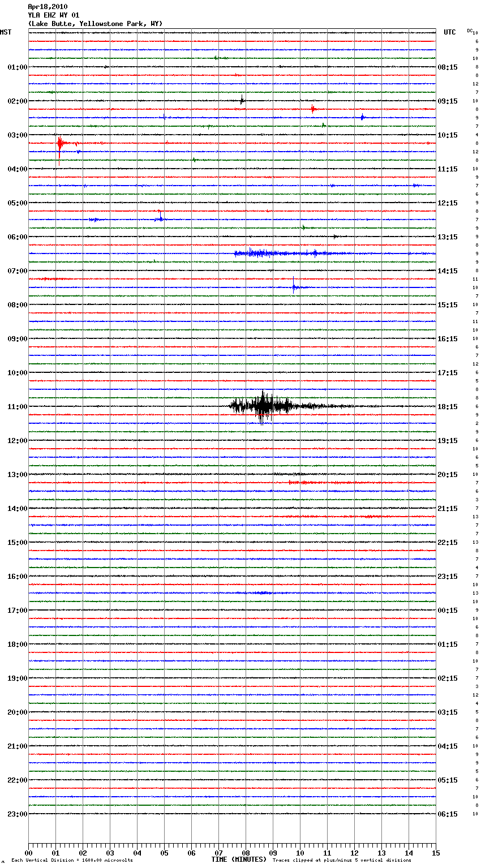
Task: Select the 05:00 MST time label
Action: 18,203
